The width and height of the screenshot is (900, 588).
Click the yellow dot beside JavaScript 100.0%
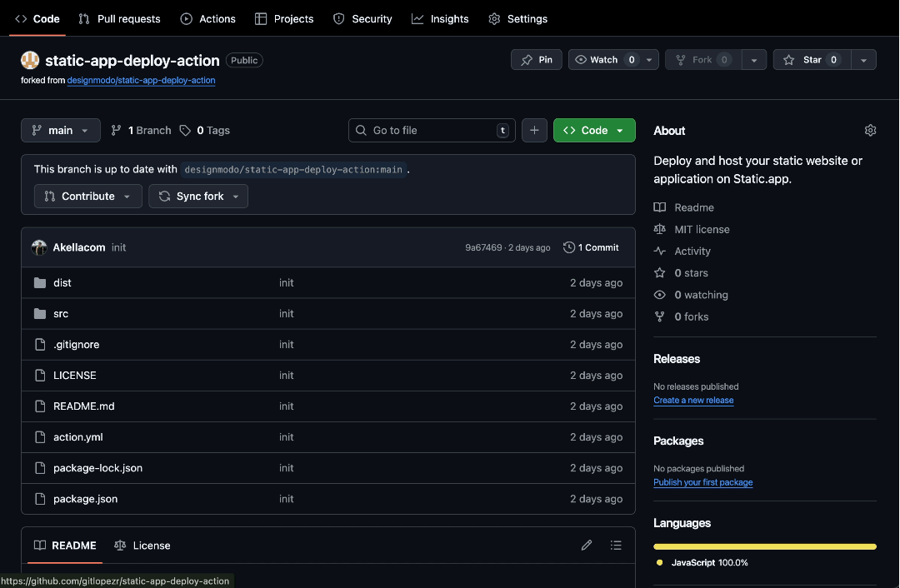coord(659,563)
